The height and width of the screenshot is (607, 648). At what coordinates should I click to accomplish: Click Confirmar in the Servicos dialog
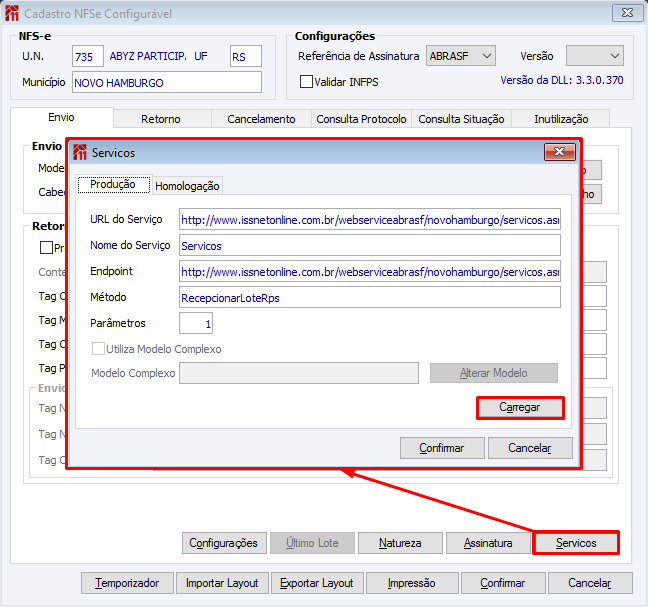[x=442, y=448]
